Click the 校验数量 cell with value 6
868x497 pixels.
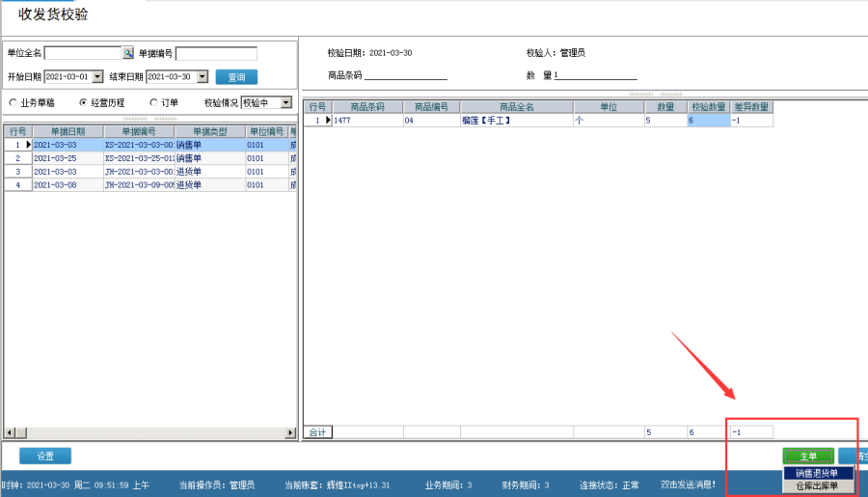click(707, 121)
